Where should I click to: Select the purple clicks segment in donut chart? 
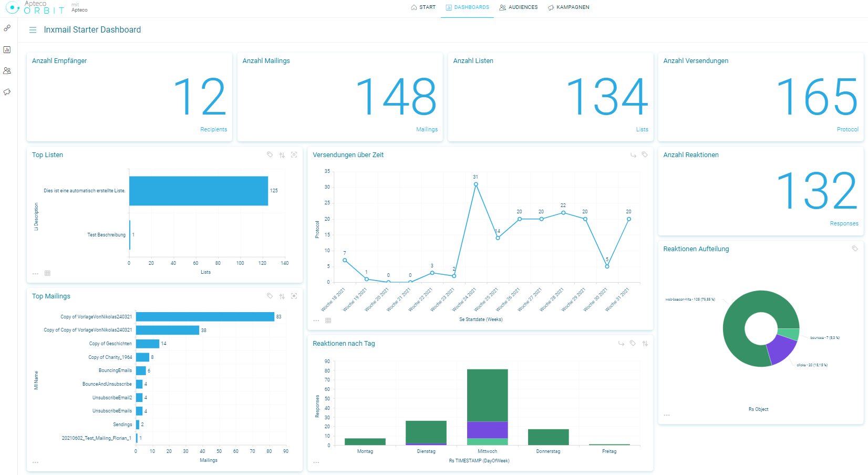(782, 349)
